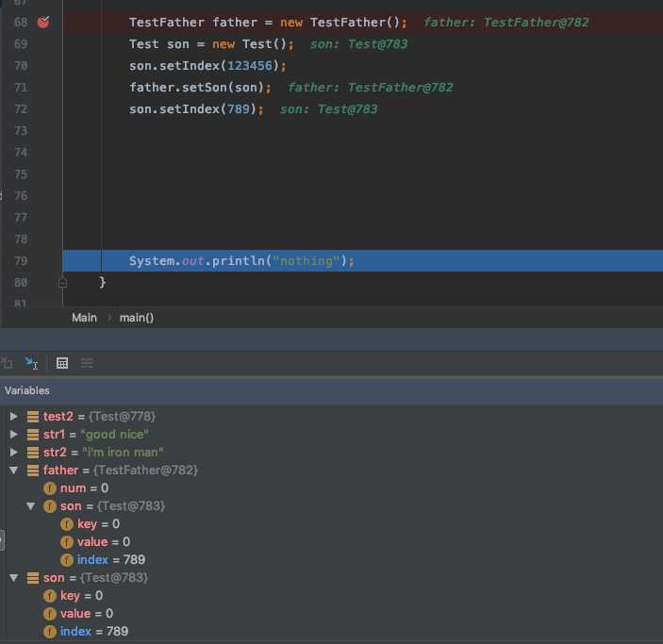The image size is (663, 644).
Task: Click the inline hint father: TestFather@782 on line 68
Action: [506, 23]
